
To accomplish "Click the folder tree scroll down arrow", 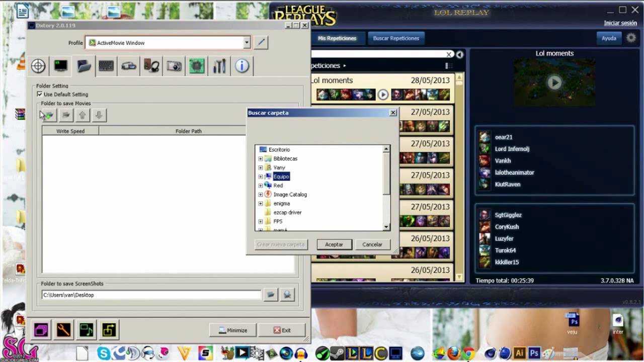I will pyautogui.click(x=386, y=227).
